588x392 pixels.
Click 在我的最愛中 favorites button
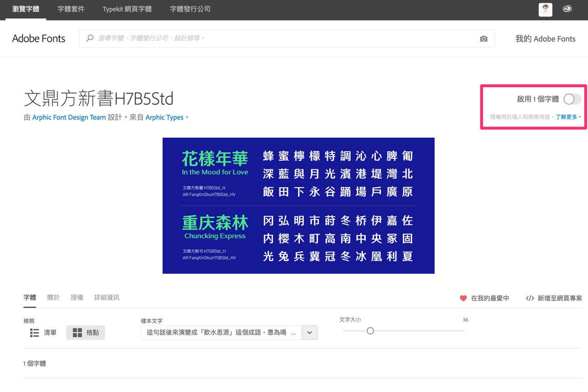[484, 298]
